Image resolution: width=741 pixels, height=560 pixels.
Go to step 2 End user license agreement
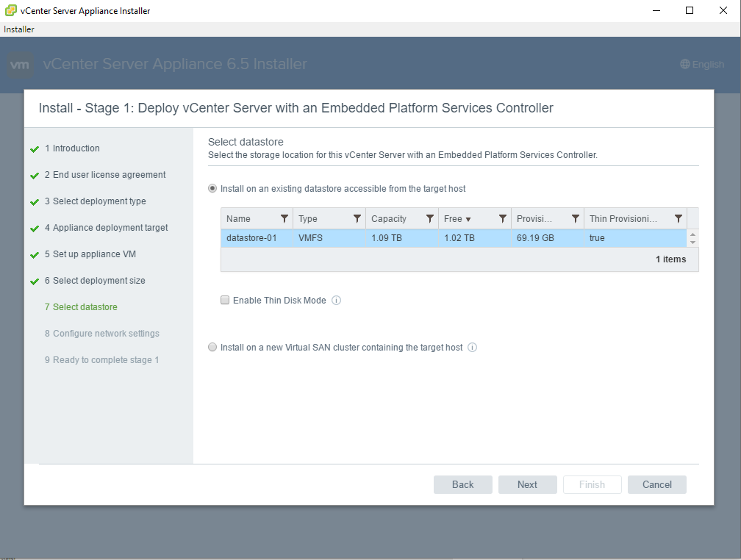tap(105, 175)
